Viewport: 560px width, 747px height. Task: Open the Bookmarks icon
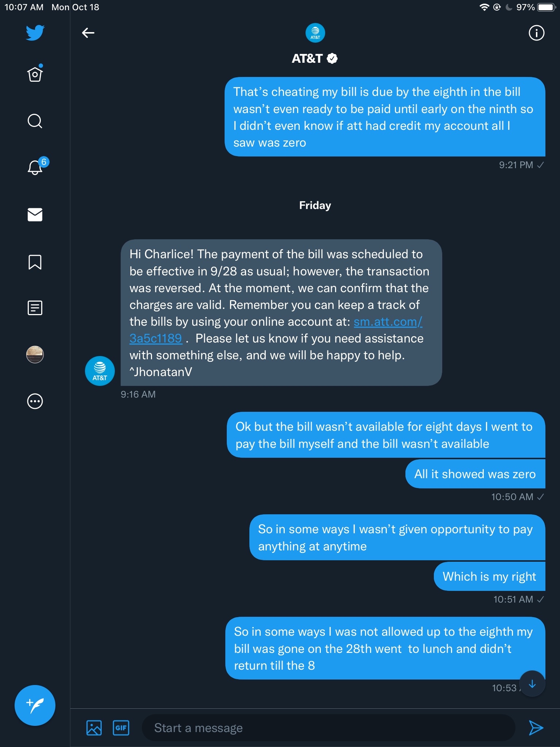(35, 262)
